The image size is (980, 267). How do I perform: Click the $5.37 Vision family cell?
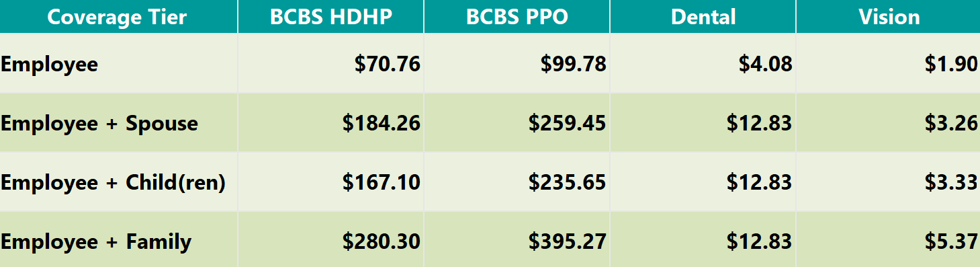pos(889,241)
